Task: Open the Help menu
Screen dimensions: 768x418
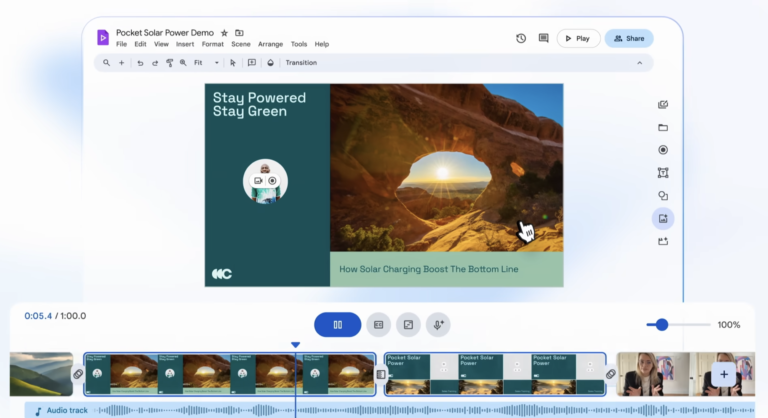Action: 322,44
